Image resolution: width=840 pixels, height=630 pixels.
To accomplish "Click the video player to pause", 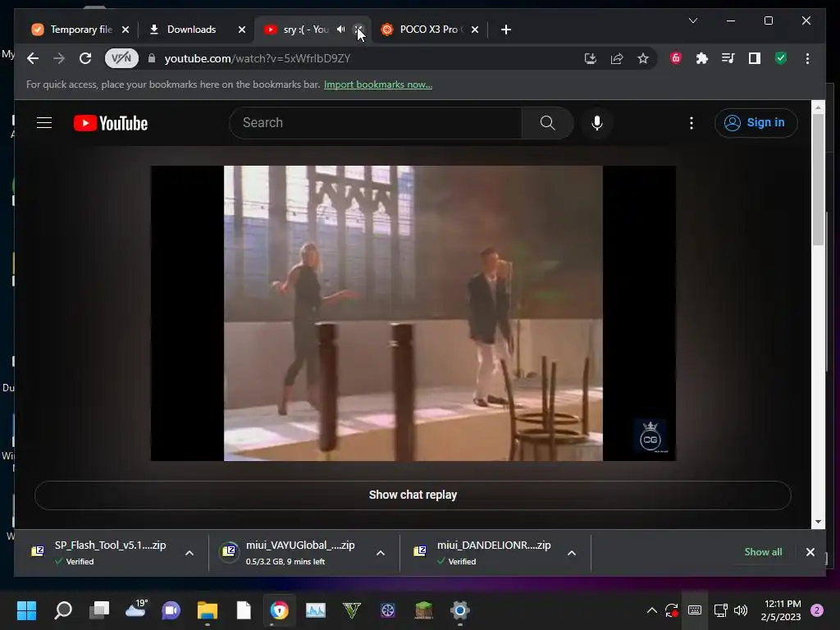I will pos(413,313).
